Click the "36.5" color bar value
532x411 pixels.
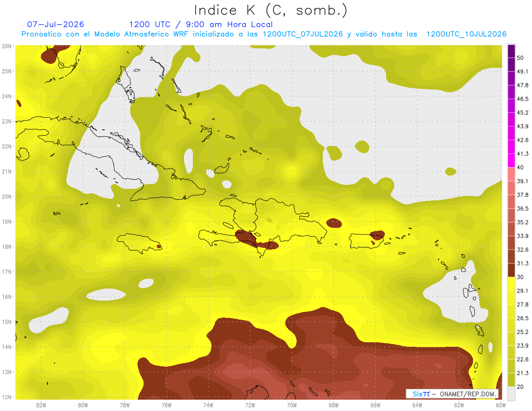tap(523, 208)
